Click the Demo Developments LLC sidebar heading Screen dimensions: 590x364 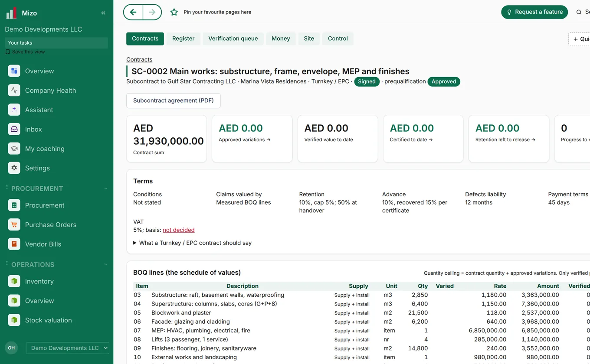[x=43, y=29]
